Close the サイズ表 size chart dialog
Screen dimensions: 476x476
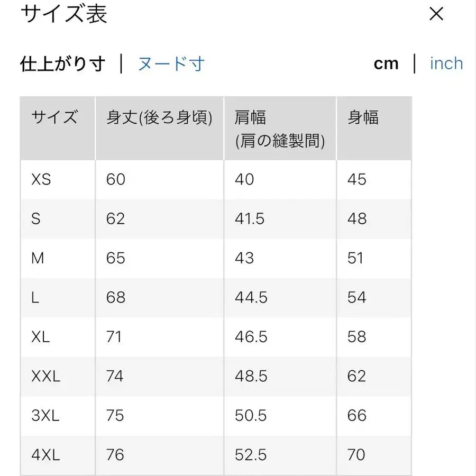click(x=436, y=14)
